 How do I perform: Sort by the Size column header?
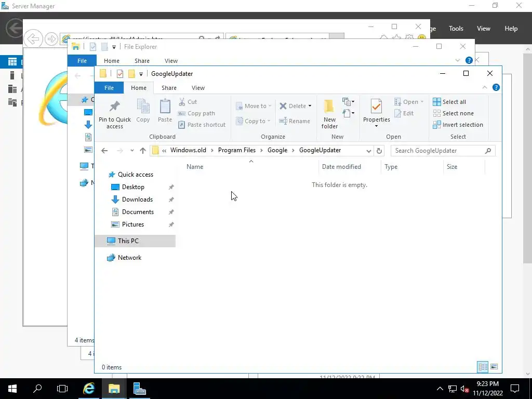(452, 167)
